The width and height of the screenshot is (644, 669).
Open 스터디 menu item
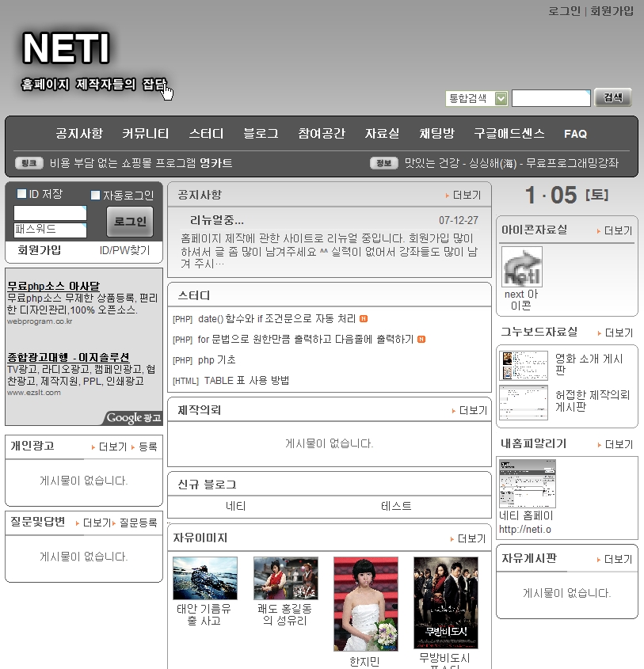[206, 133]
